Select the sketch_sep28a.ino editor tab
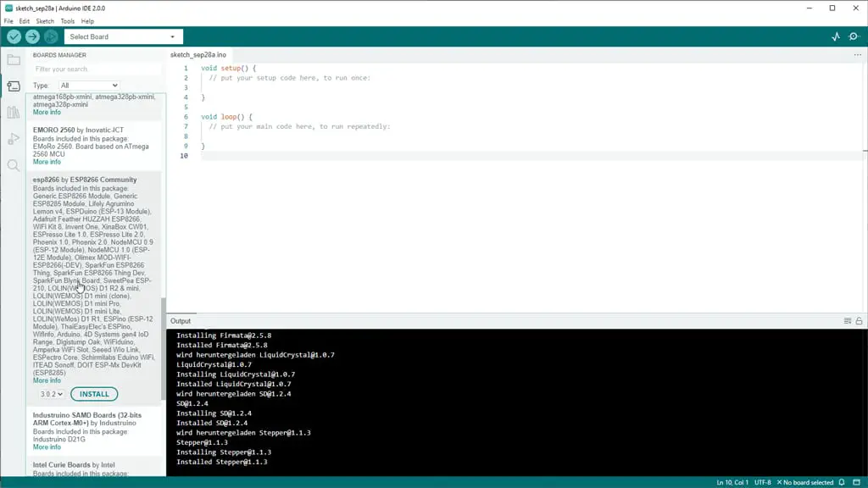The image size is (868, 488). (x=198, y=55)
